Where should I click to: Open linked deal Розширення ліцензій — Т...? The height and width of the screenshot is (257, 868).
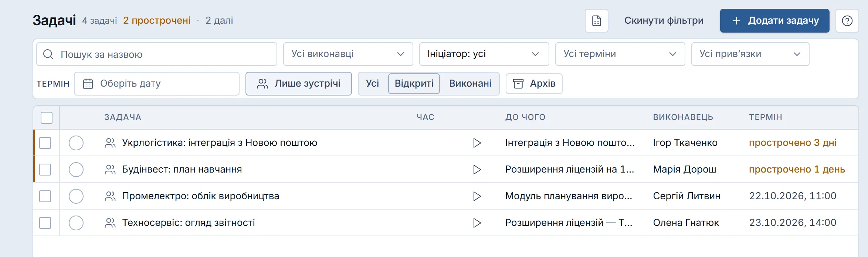click(x=569, y=223)
